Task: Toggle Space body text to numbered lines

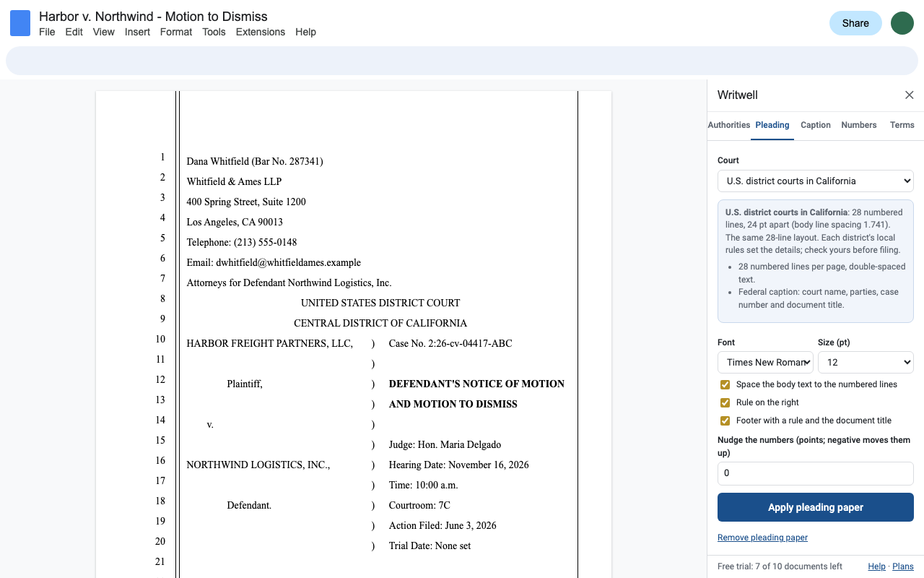Action: (725, 384)
